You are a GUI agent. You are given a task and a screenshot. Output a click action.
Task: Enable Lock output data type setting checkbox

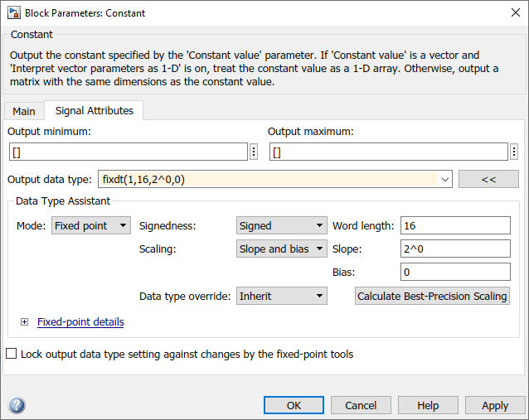(12, 355)
